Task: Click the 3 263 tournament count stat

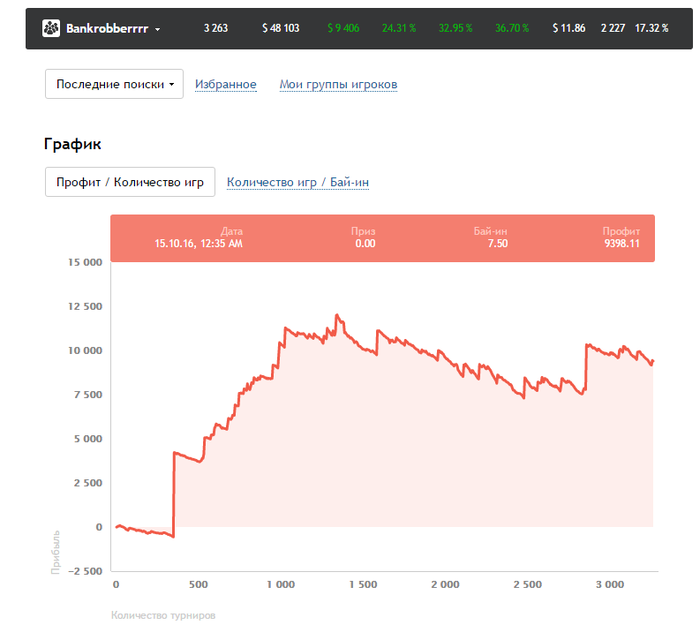Action: coord(216,28)
